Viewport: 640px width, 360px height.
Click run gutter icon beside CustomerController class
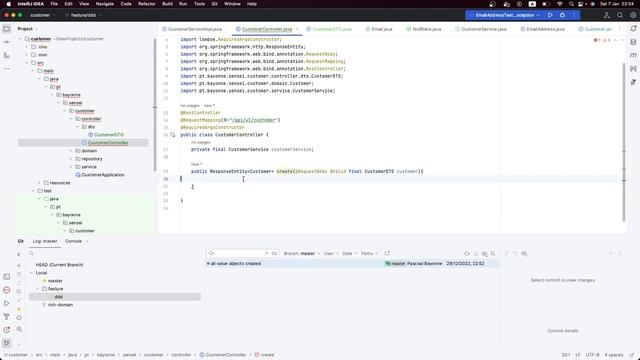(173, 135)
